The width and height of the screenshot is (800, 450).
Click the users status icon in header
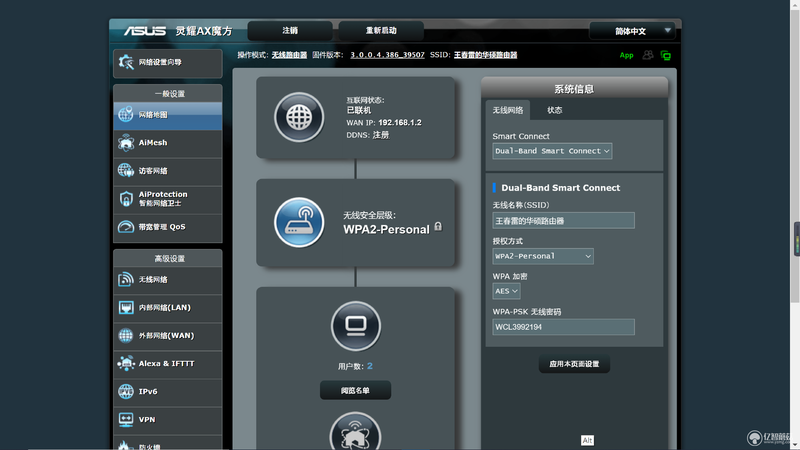click(x=648, y=55)
